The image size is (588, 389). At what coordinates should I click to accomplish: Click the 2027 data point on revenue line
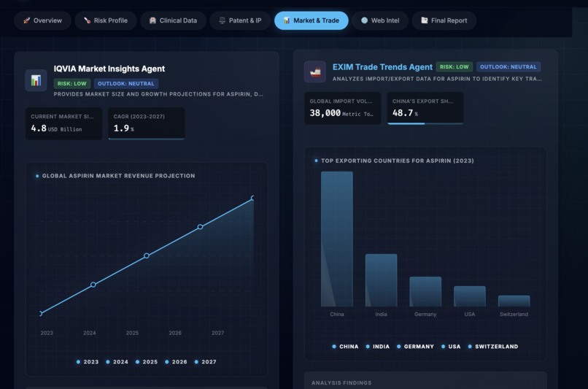point(253,198)
